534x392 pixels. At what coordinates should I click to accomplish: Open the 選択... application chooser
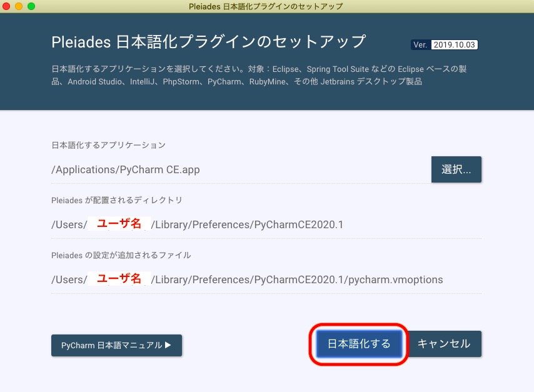tap(456, 169)
